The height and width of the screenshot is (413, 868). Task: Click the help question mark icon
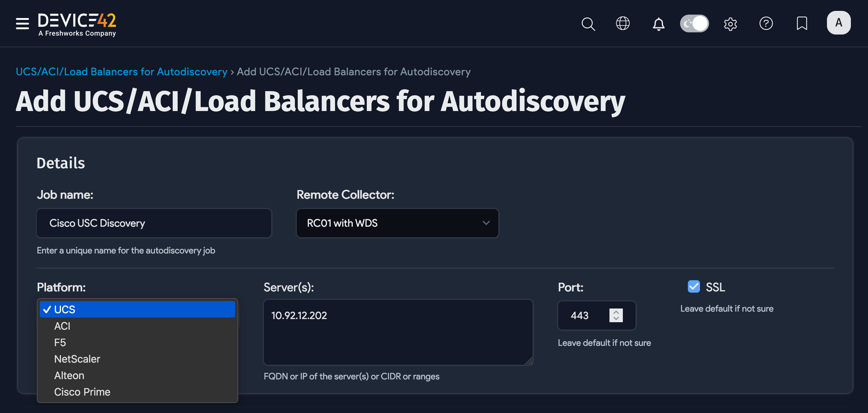click(766, 24)
